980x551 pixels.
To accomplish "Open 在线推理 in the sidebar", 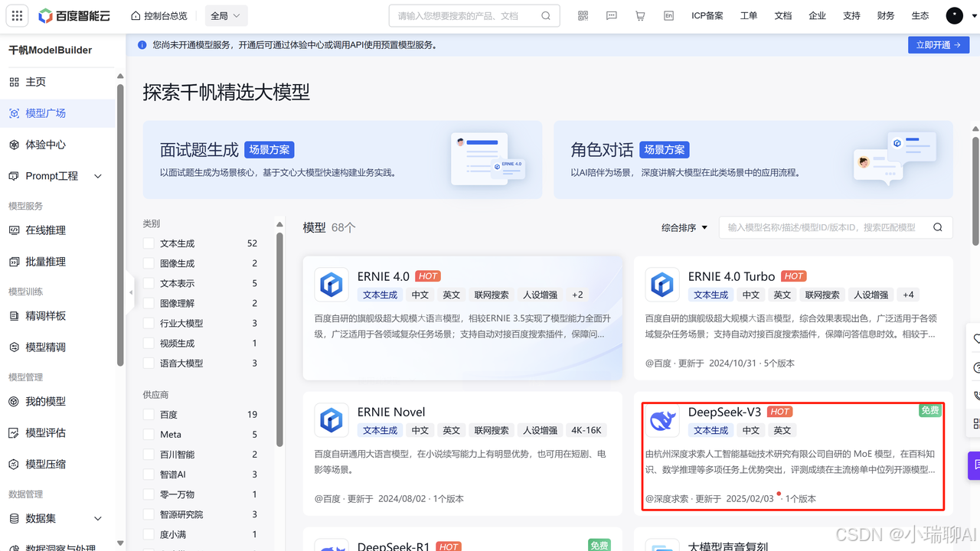I will pyautogui.click(x=57, y=230).
